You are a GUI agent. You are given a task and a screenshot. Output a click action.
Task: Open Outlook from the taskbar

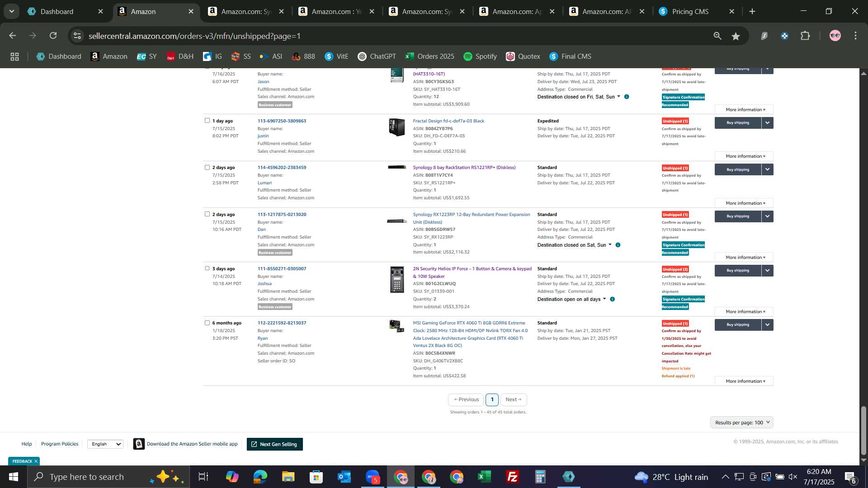pyautogui.click(x=344, y=477)
